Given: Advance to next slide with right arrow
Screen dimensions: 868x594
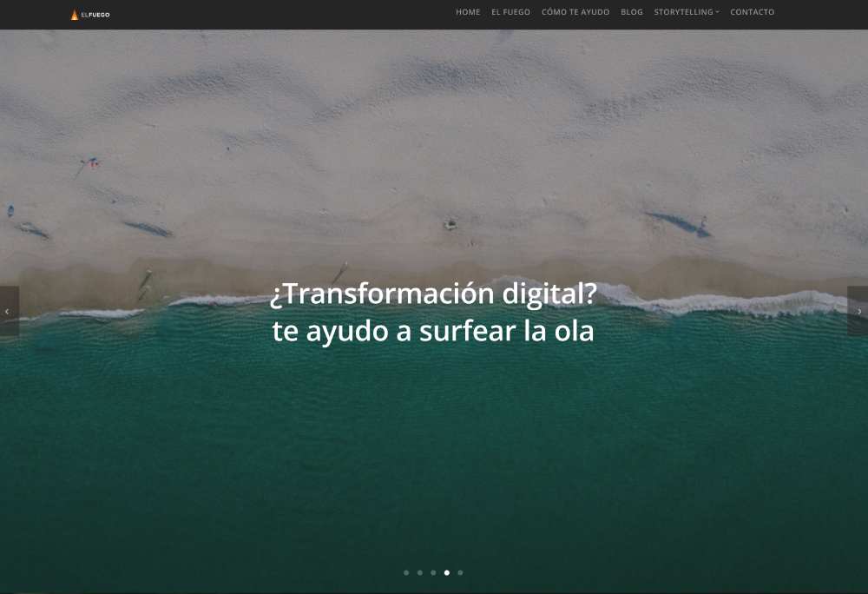Looking at the screenshot, I should [x=858, y=311].
